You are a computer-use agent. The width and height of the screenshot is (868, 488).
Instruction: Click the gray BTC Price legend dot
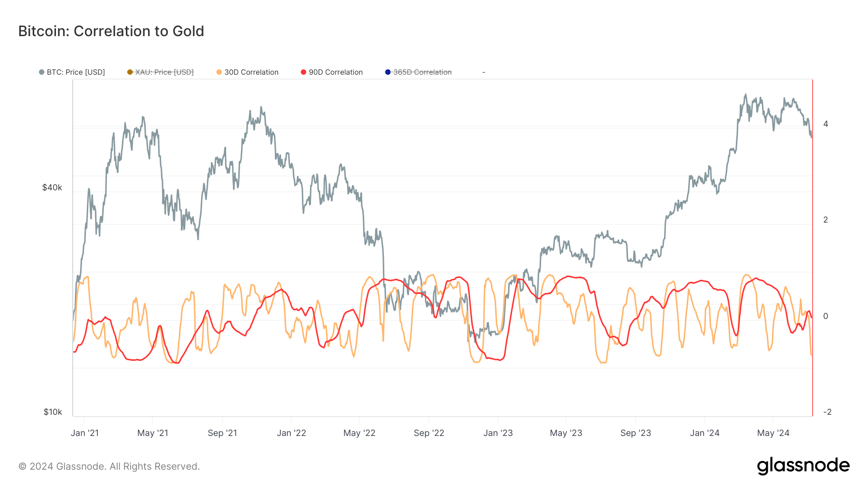41,72
